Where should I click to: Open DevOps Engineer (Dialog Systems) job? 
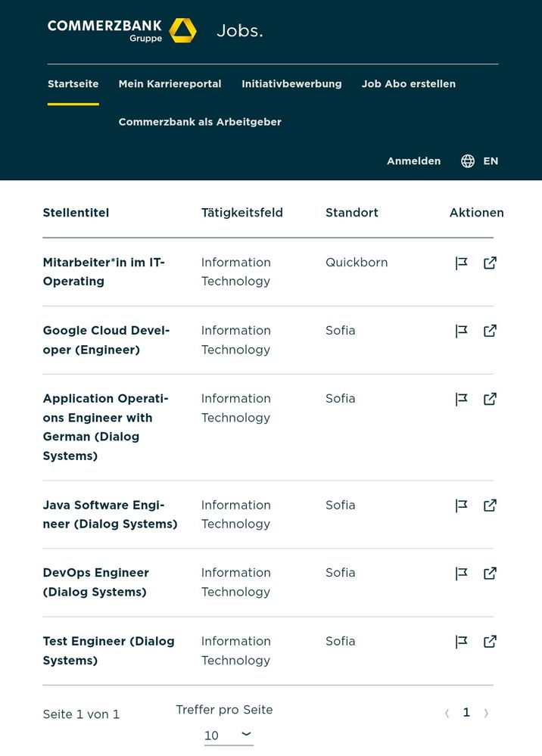[95, 583]
